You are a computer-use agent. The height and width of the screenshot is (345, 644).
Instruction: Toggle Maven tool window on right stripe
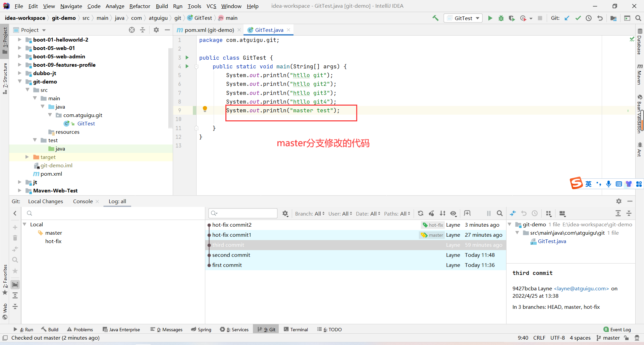(640, 74)
